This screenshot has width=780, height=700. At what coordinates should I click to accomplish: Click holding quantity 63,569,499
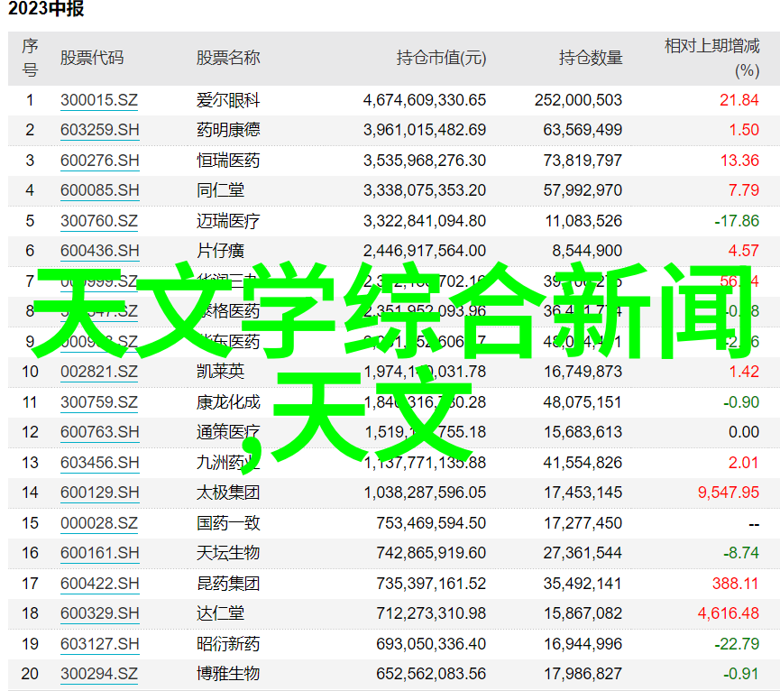coord(583,130)
